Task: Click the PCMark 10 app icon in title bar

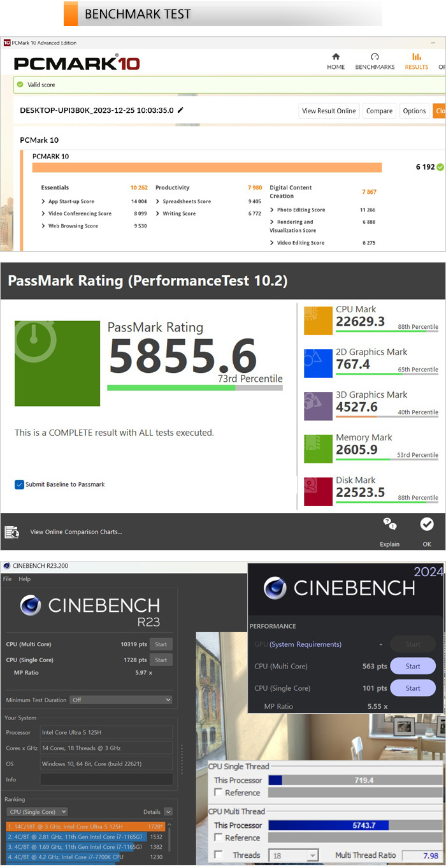Action: tap(7, 43)
